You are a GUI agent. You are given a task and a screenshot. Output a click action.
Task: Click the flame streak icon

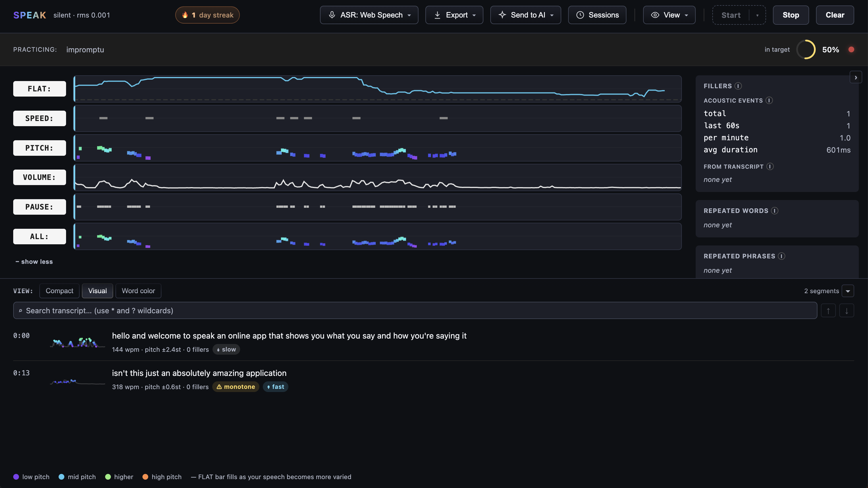click(185, 15)
